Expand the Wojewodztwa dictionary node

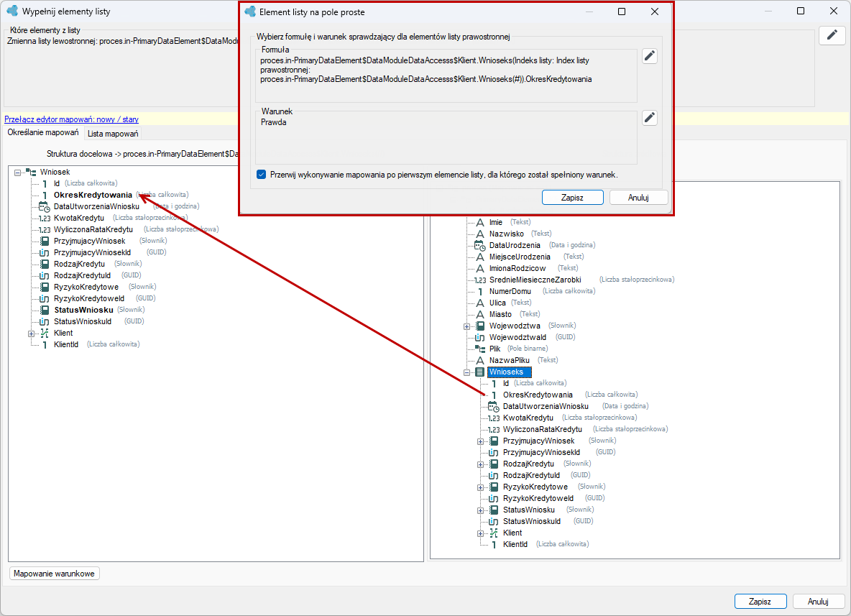pos(466,326)
